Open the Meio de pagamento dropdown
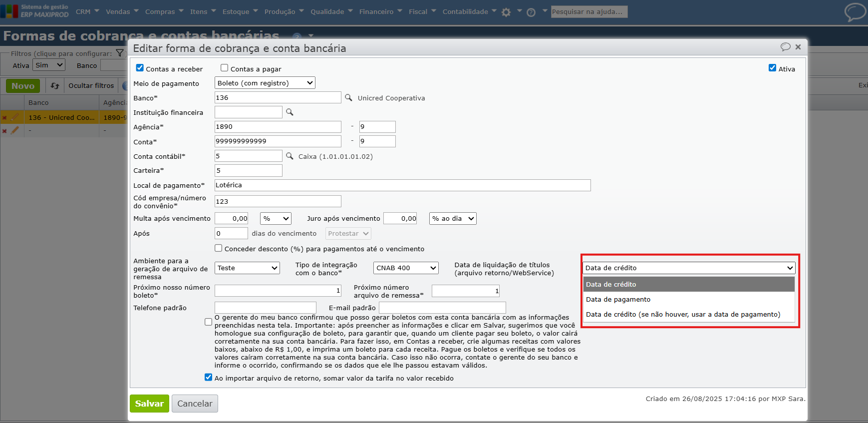This screenshot has height=423, width=868. (265, 83)
